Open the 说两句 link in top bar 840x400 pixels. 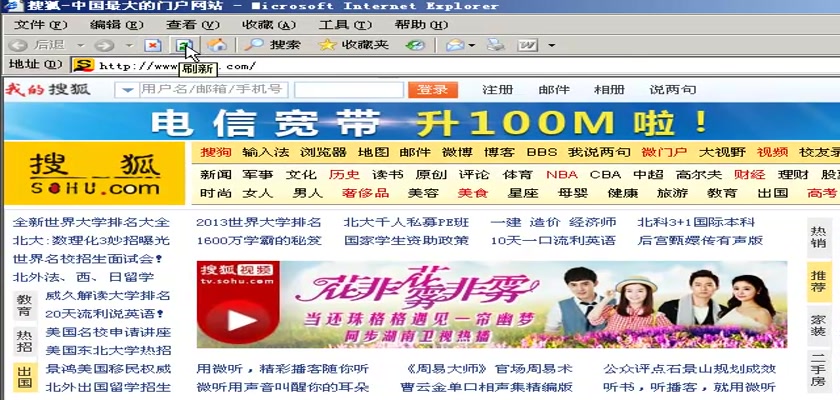672,89
